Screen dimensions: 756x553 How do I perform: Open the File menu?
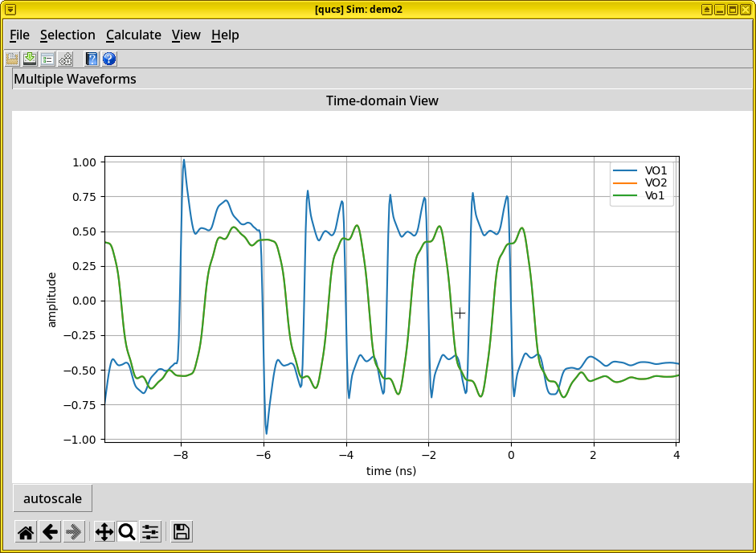[19, 35]
